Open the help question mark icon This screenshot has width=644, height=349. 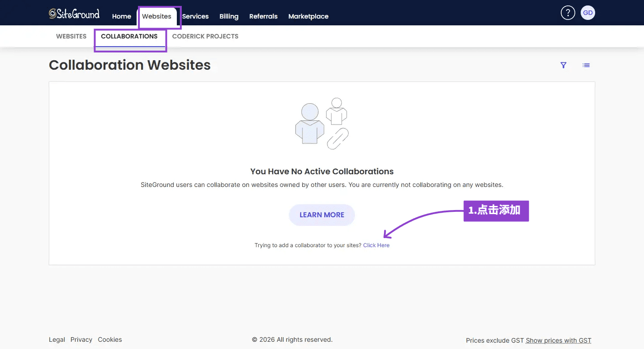[x=568, y=13]
